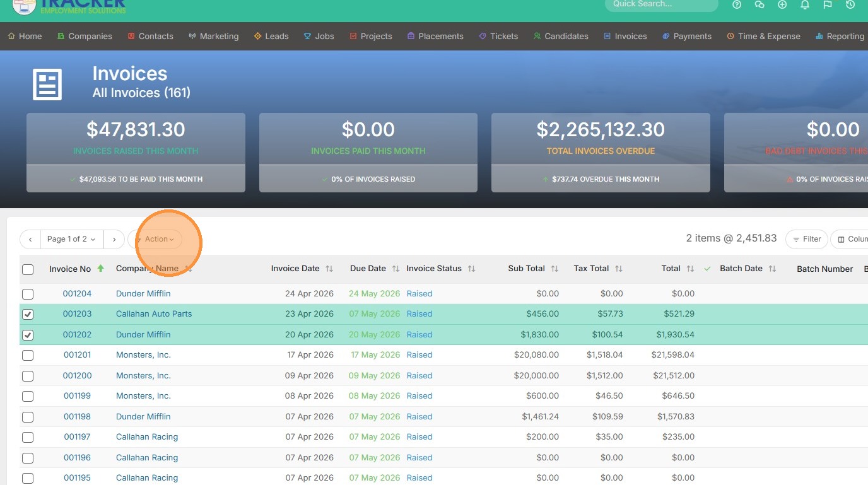868x485 pixels.
Task: Click the flag icon in header
Action: pos(828,4)
